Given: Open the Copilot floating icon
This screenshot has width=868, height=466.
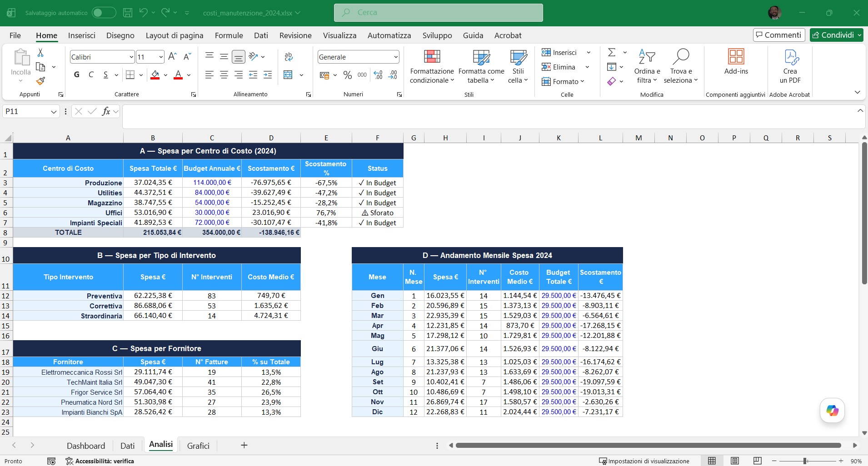Looking at the screenshot, I should point(832,411).
